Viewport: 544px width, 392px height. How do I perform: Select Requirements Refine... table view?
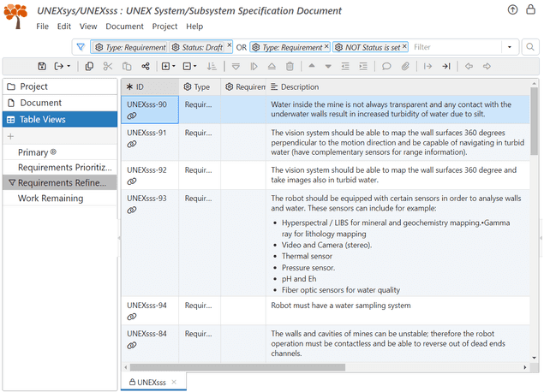pos(60,182)
